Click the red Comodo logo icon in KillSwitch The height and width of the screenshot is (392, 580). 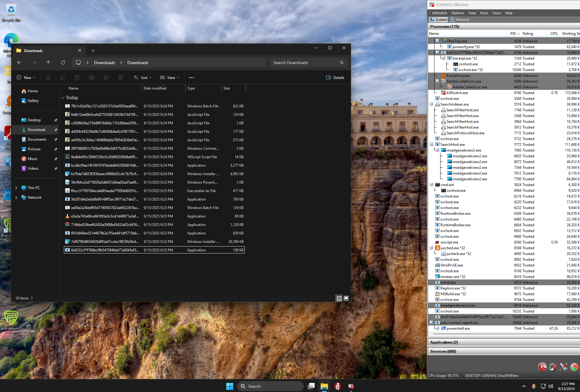pyautogui.click(x=542, y=367)
